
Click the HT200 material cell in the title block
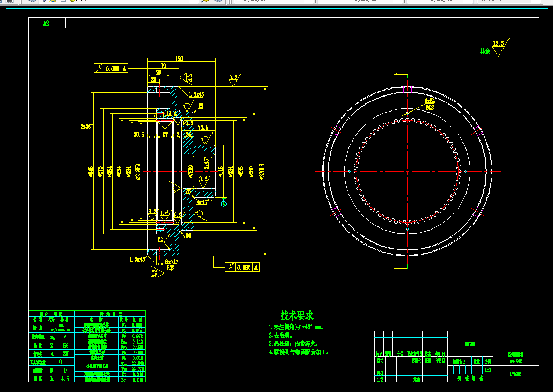click(x=470, y=344)
